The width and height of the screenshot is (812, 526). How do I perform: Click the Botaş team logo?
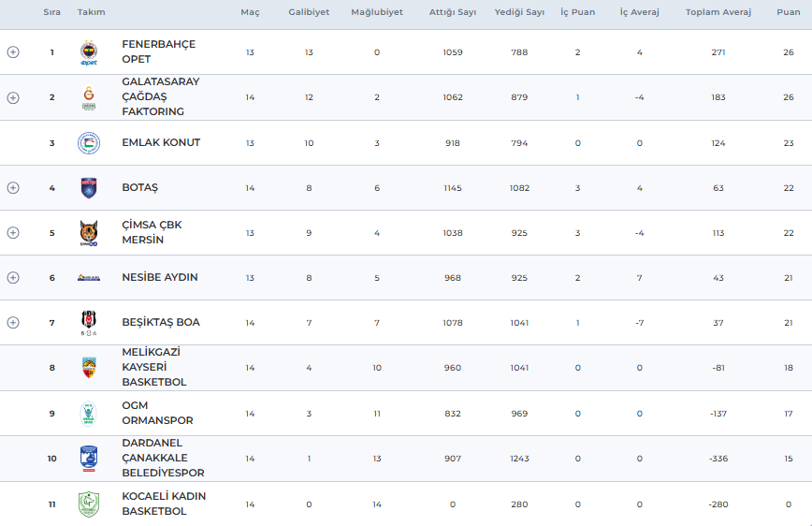click(89, 188)
